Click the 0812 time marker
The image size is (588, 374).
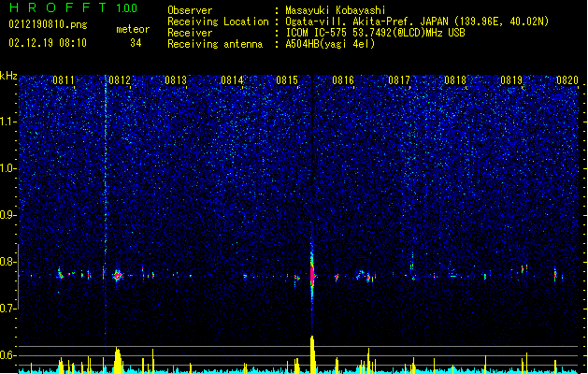(120, 80)
